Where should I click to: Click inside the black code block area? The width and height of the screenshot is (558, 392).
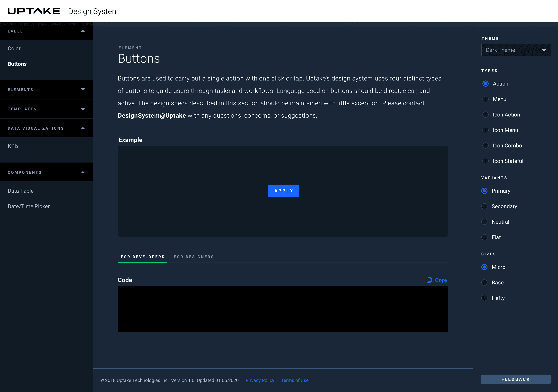click(283, 309)
